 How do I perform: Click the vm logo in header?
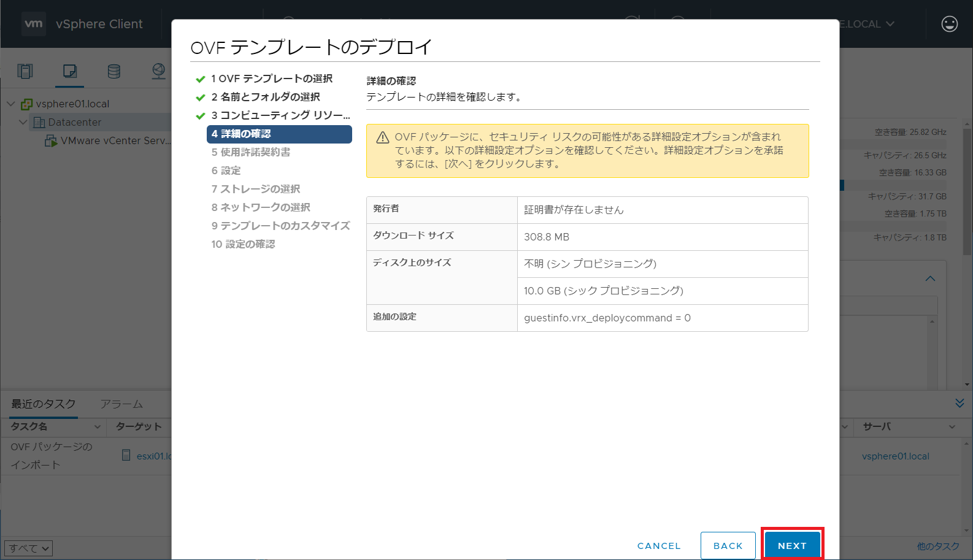(x=34, y=24)
